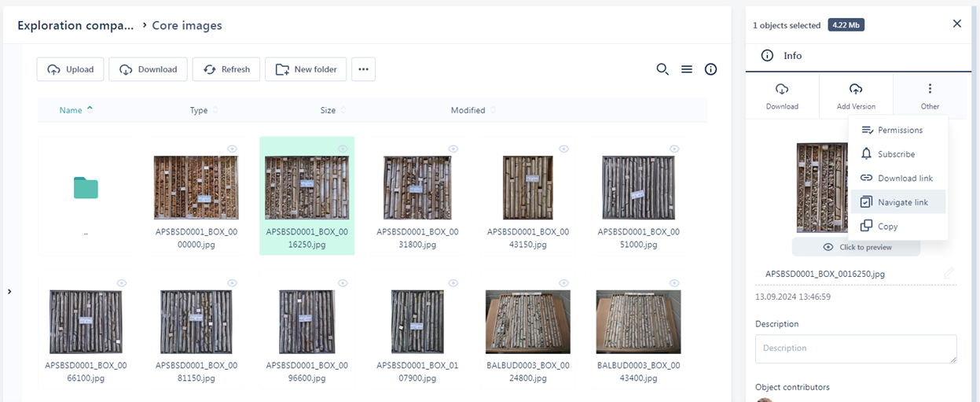The height and width of the screenshot is (402, 980).
Task: Toggle eye icon on APSBSD0001_BOX_0000000.jpg
Action: [233, 149]
